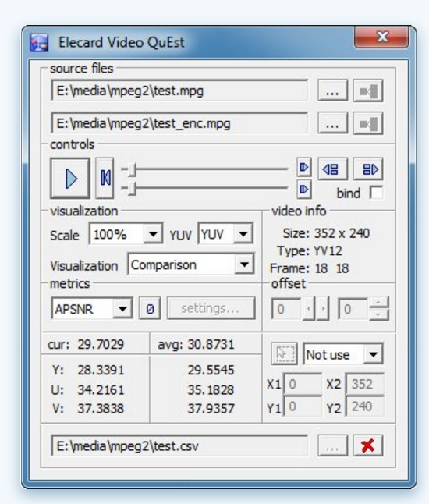
Task: Click the Type: YV12 text
Action: (x=310, y=250)
